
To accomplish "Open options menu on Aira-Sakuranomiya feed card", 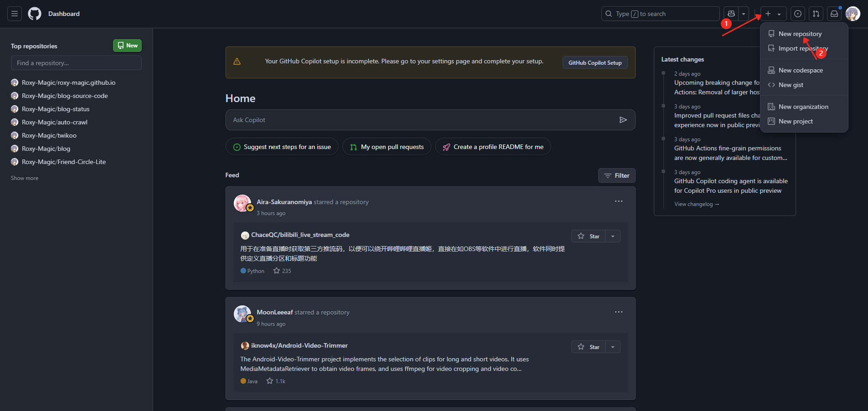I will tap(618, 201).
